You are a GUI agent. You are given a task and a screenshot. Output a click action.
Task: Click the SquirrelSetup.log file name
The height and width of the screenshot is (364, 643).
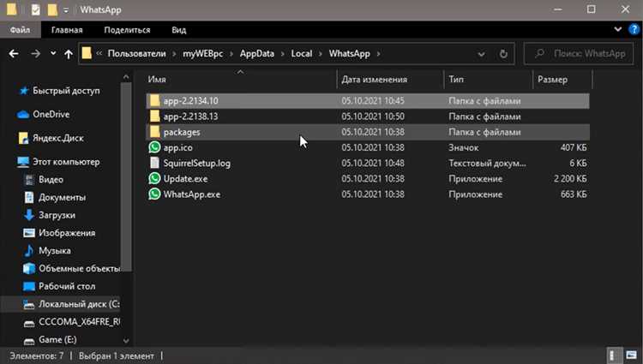(197, 163)
